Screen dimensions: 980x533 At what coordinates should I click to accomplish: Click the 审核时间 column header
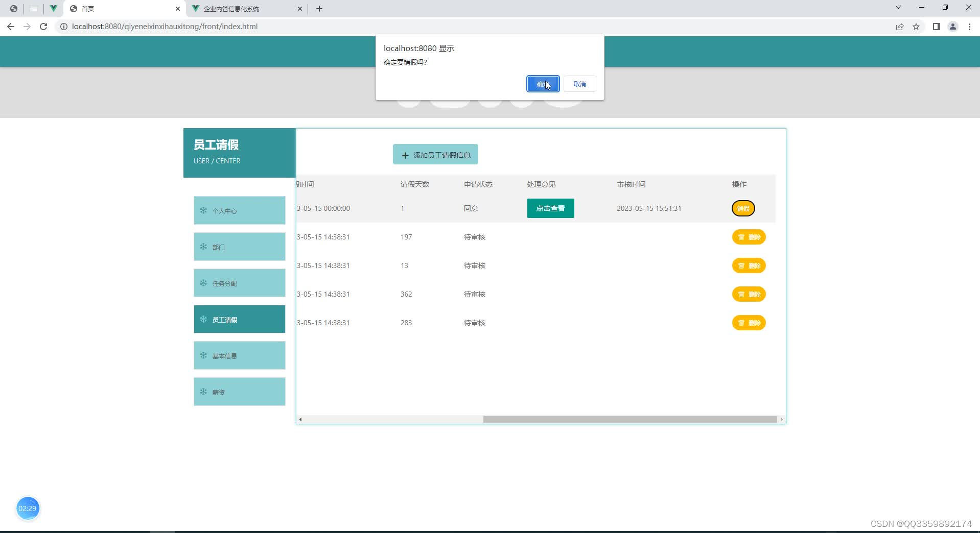point(631,184)
